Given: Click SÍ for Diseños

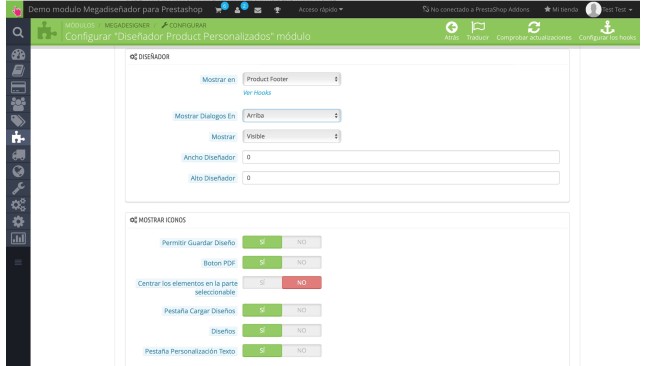Looking at the screenshot, I should click(x=262, y=331).
